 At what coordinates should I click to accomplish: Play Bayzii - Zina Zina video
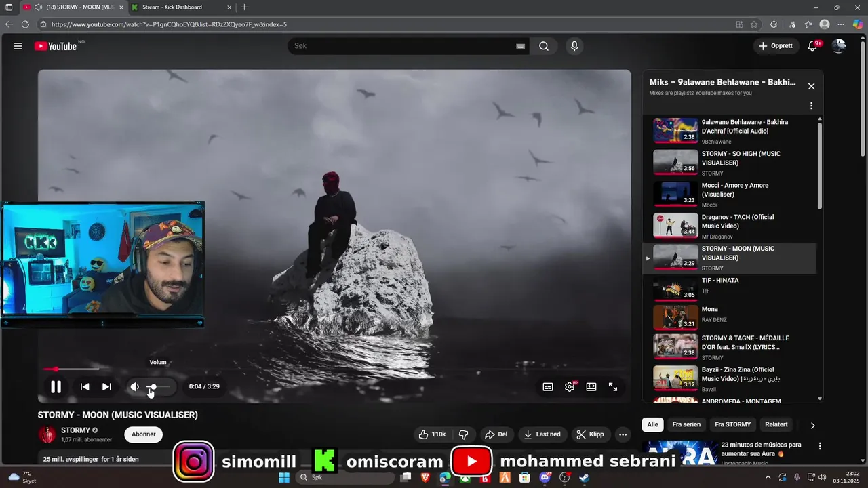click(730, 379)
